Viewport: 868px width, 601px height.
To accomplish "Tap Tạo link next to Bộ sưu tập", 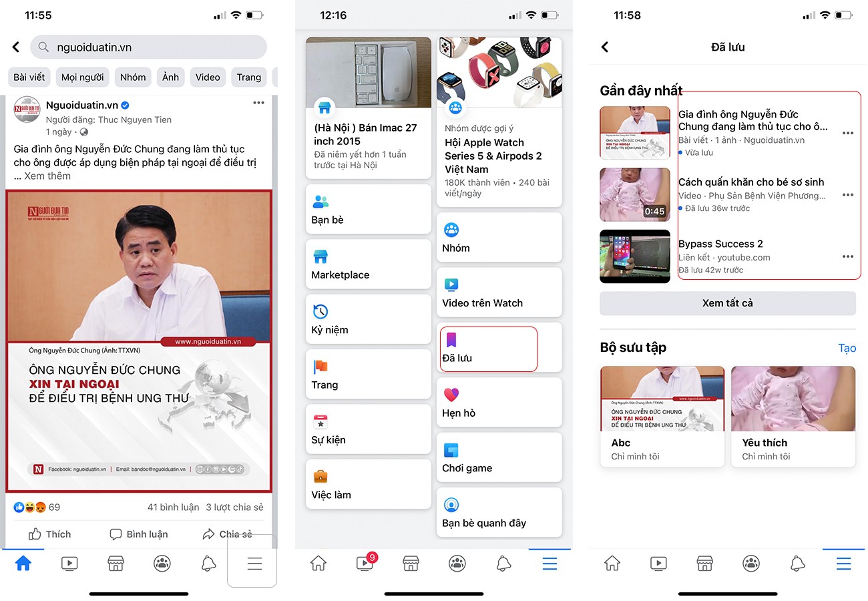I will click(847, 348).
